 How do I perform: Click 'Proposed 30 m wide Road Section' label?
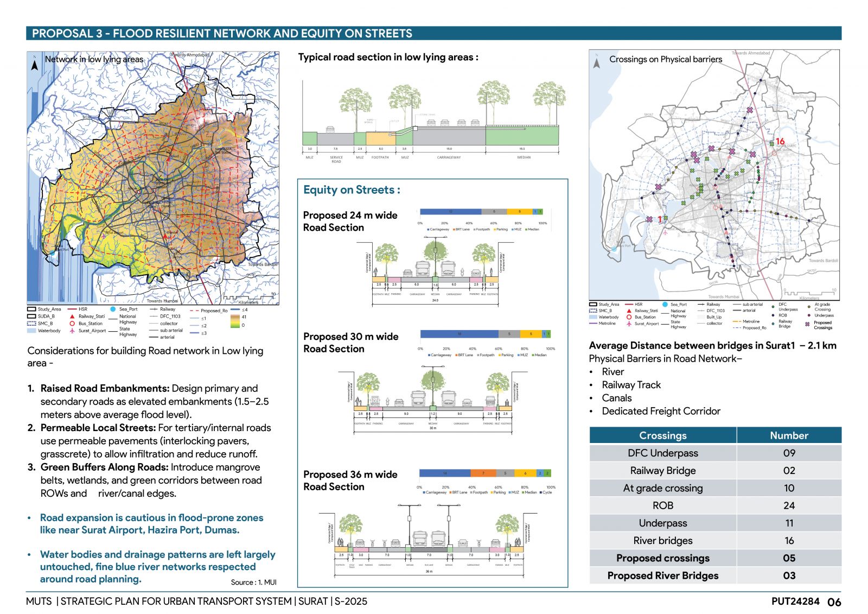click(350, 343)
